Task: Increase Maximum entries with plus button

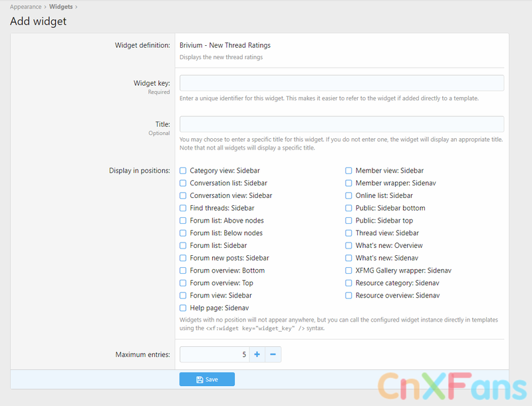Action: click(x=257, y=354)
